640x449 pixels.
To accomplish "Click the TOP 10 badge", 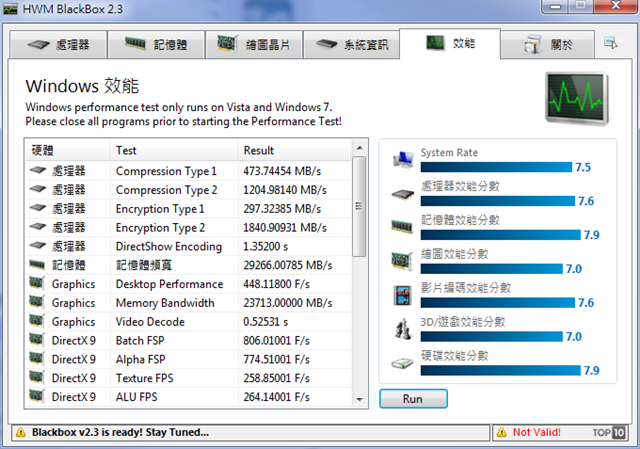I will (x=609, y=432).
